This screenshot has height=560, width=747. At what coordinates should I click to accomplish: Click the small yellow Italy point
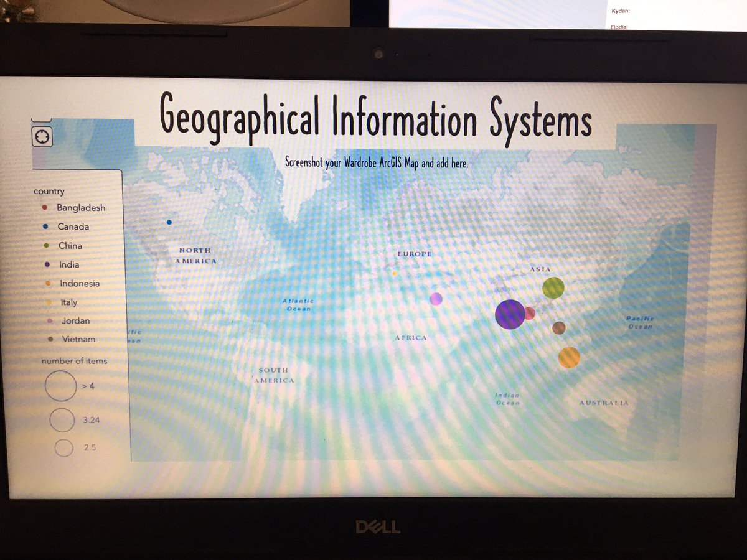click(x=394, y=273)
